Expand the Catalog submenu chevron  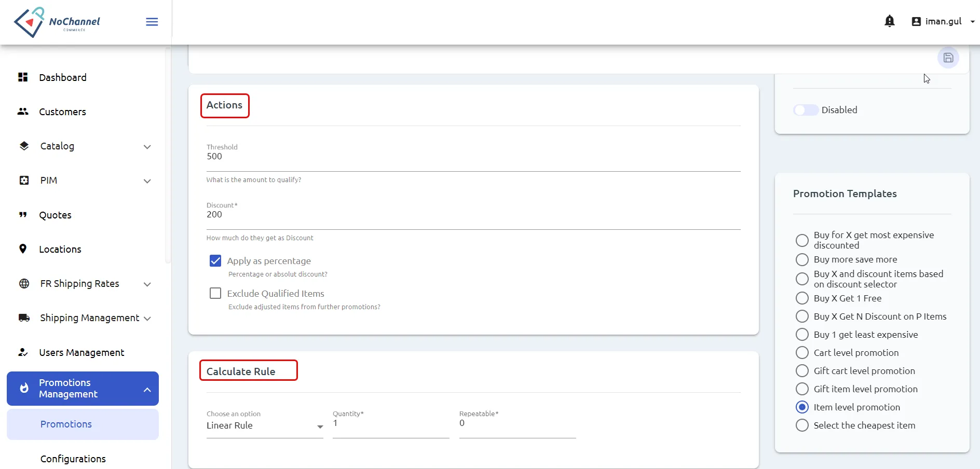(147, 147)
